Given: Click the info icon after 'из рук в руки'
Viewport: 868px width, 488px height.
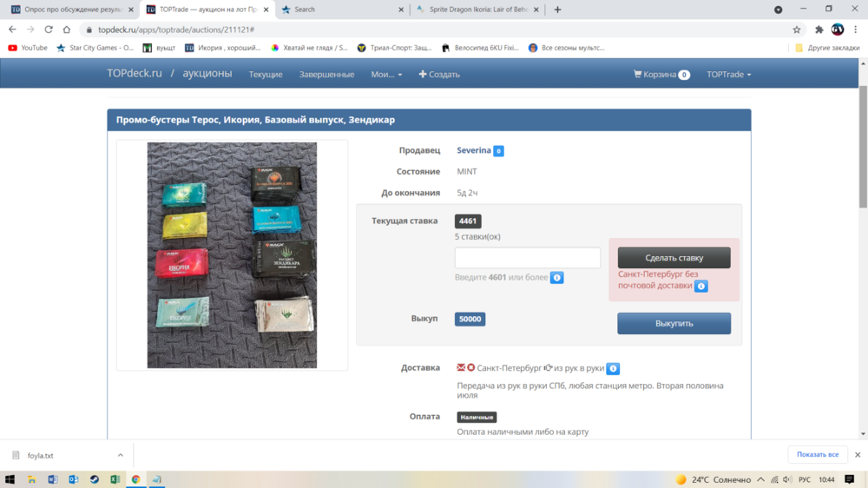Looking at the screenshot, I should coord(613,368).
